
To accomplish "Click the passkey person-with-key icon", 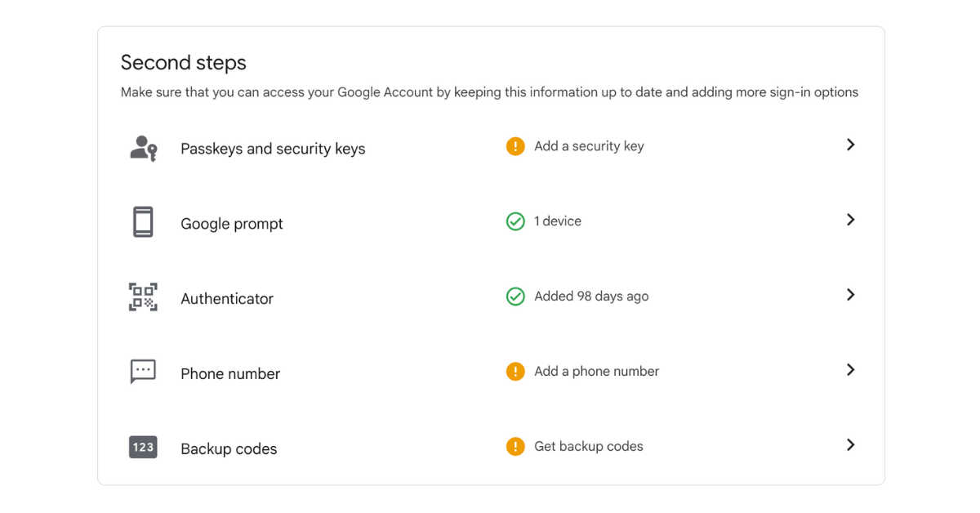I will point(143,148).
